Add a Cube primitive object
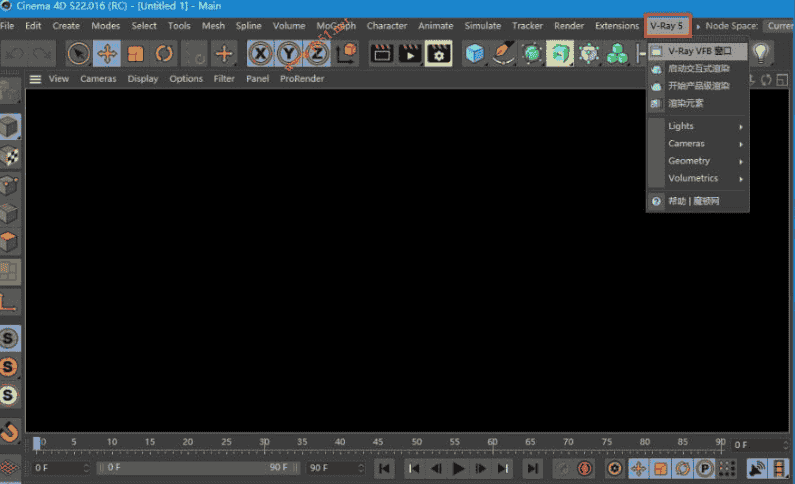The width and height of the screenshot is (795, 484). coord(475,53)
